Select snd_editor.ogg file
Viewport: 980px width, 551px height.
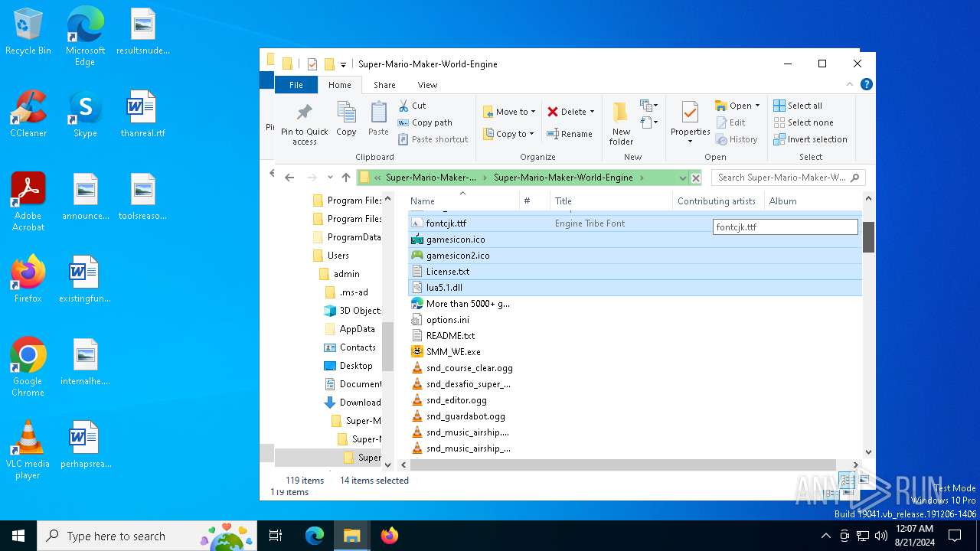tap(456, 400)
